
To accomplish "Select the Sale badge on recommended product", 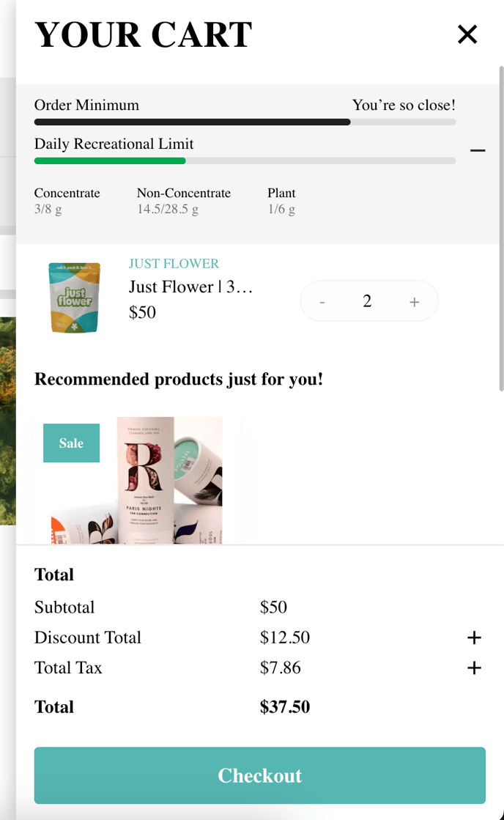I will (71, 443).
